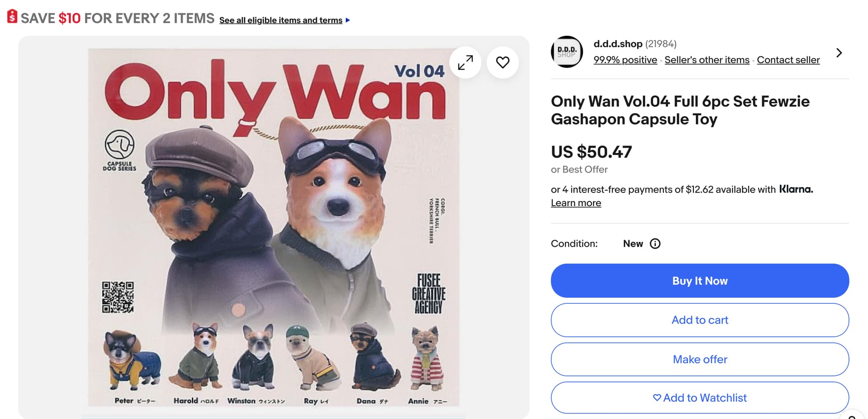
Task: Open the d.d.d.shop seller logo
Action: click(x=567, y=52)
